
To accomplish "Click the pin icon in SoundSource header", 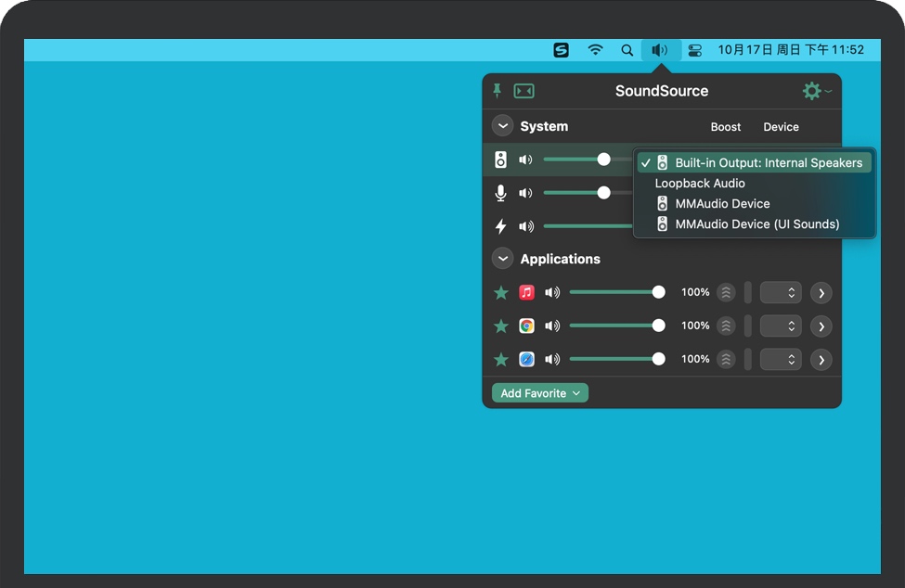I will [x=497, y=91].
